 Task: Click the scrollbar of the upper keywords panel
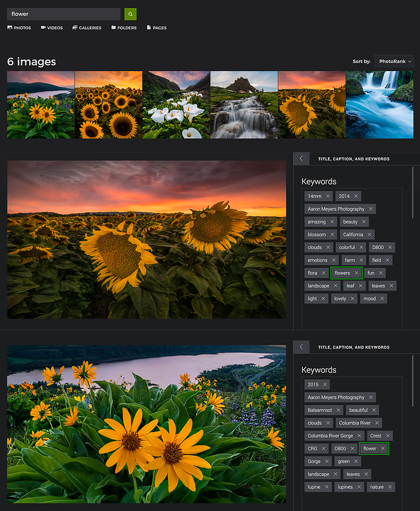(413, 192)
